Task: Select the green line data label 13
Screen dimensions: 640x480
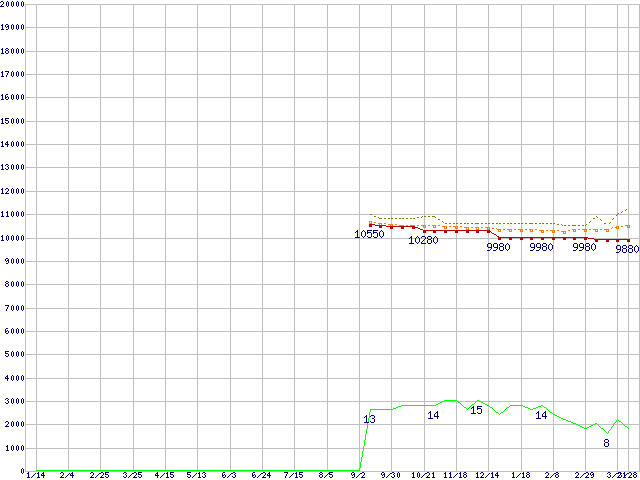Action: click(x=369, y=419)
